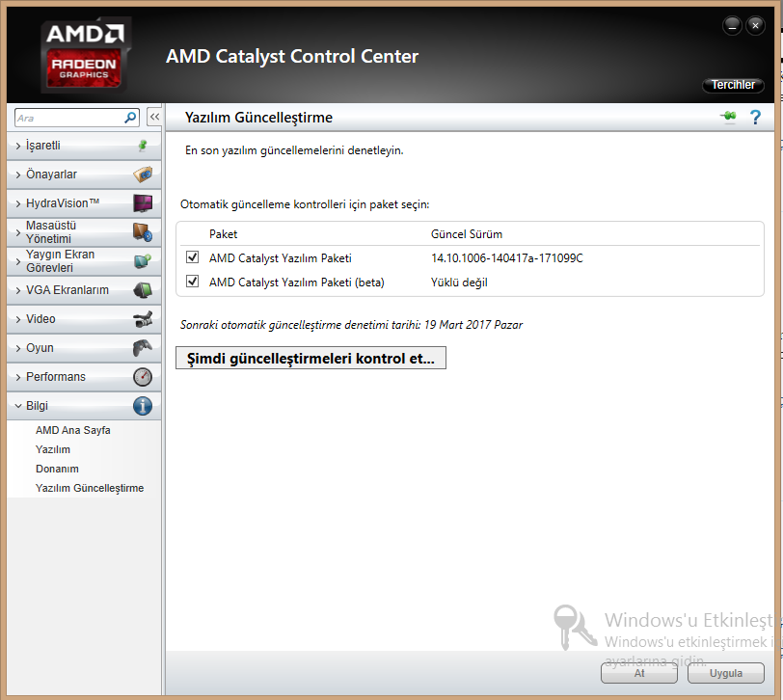
Task: Uncheck AMD Catalyst Yazılım Paketi checkbox
Action: [x=192, y=257]
